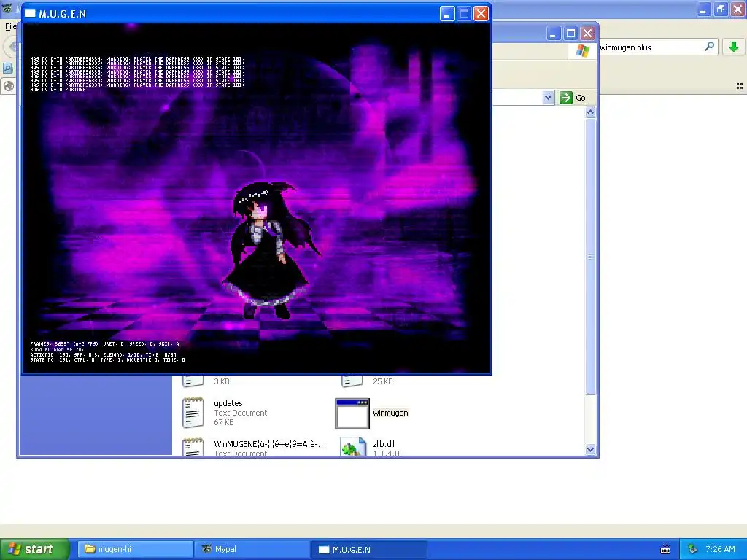Minimize the M.U.G.E.N window

(x=447, y=13)
